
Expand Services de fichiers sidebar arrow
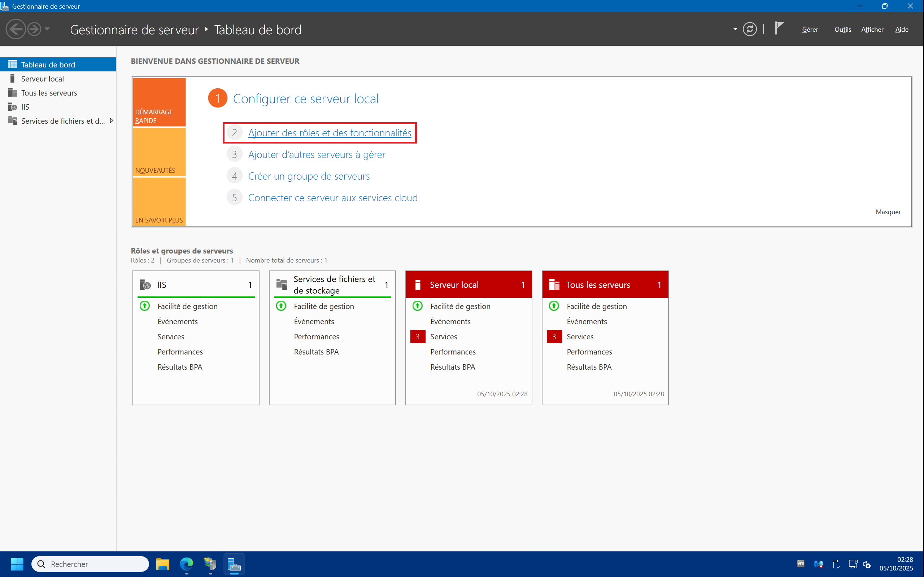pyautogui.click(x=112, y=120)
